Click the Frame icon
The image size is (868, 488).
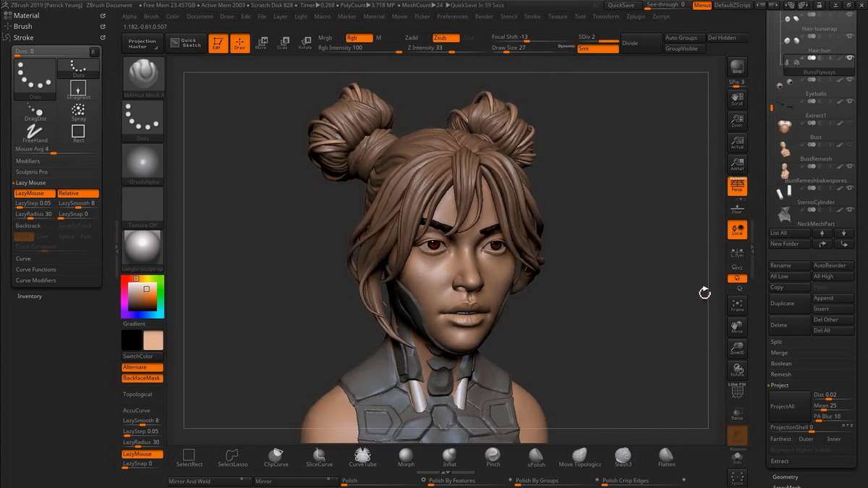tap(737, 305)
